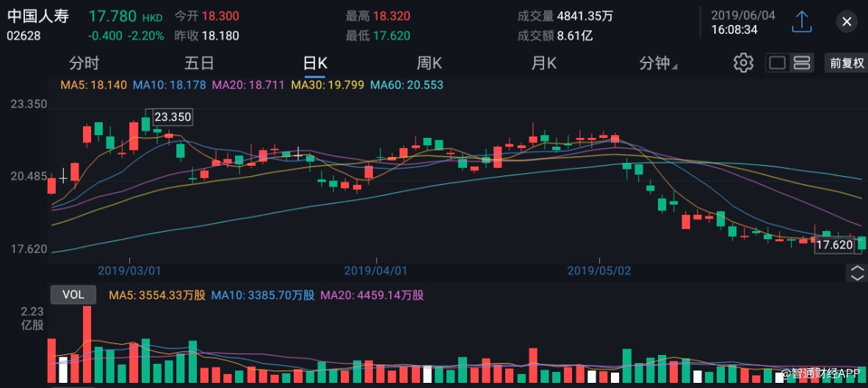Tap the share/export icon
Image resolution: width=868 pixels, height=388 pixels.
coord(801,21)
